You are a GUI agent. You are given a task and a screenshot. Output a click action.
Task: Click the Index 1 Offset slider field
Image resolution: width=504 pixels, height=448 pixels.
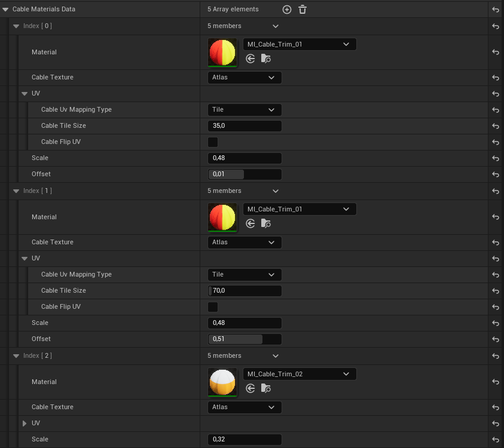pyautogui.click(x=245, y=339)
